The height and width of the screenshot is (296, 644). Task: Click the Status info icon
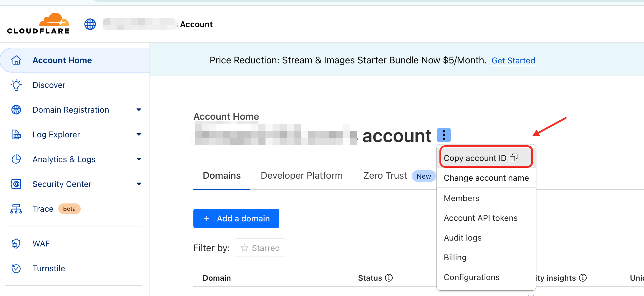pyautogui.click(x=389, y=278)
